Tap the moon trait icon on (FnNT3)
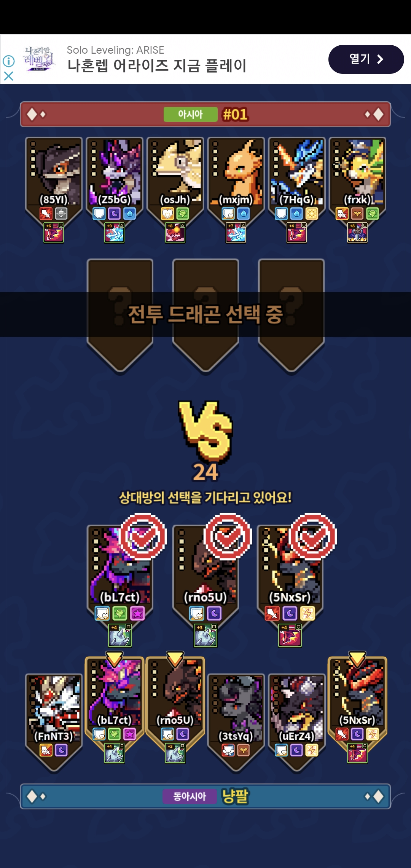 click(x=61, y=750)
